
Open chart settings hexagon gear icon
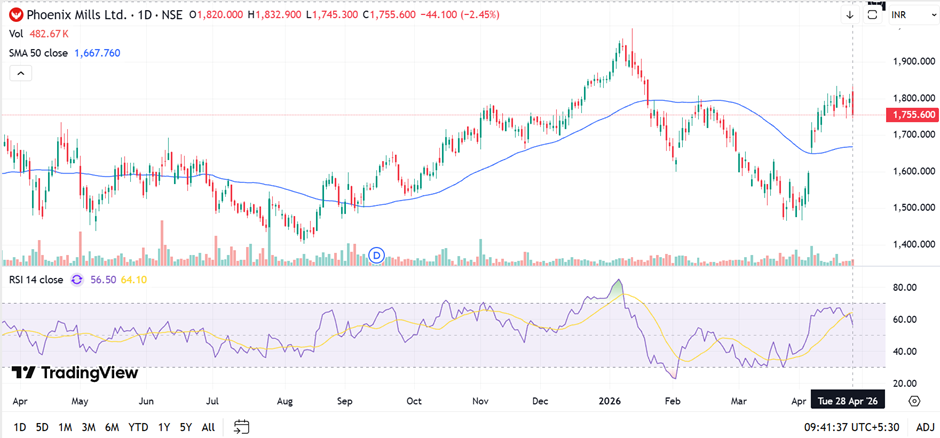[x=914, y=401]
